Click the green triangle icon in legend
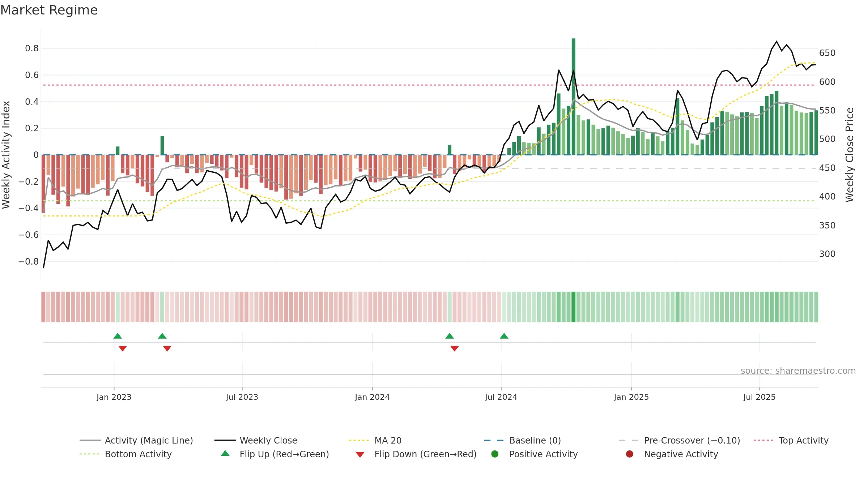868x488 pixels. [x=225, y=453]
